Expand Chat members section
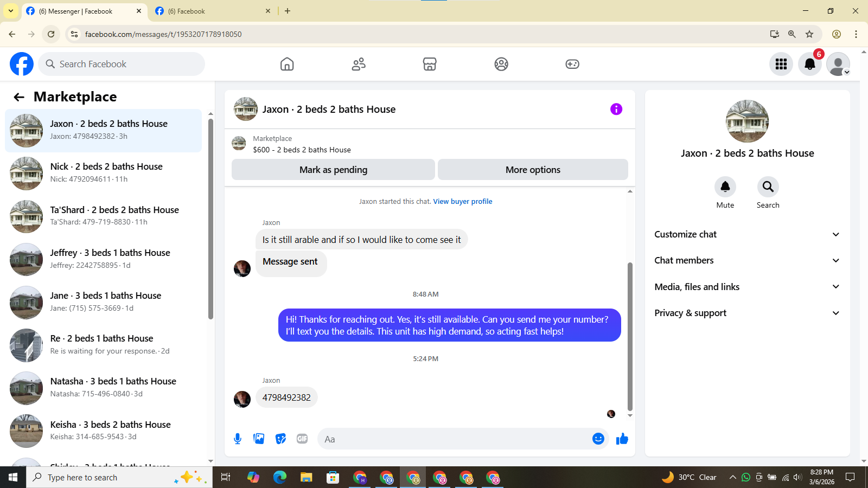Screen dimensions: 868x488 click(x=747, y=260)
